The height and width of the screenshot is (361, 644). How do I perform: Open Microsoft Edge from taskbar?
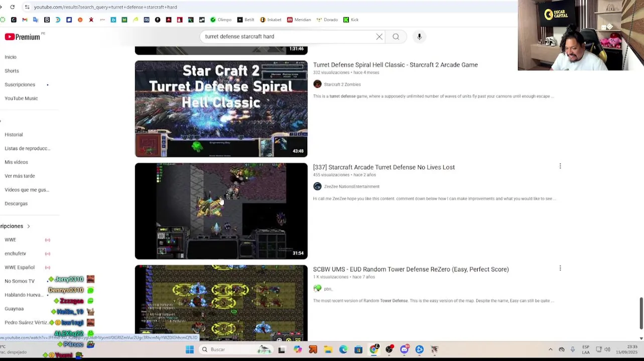tap(343, 349)
